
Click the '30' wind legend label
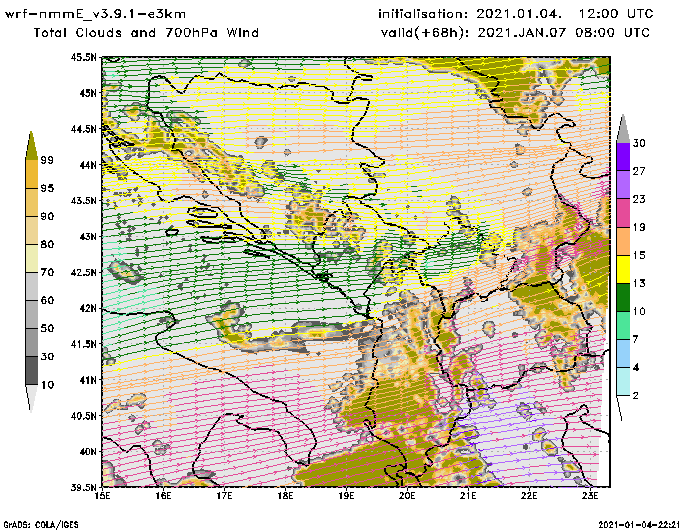click(x=639, y=143)
